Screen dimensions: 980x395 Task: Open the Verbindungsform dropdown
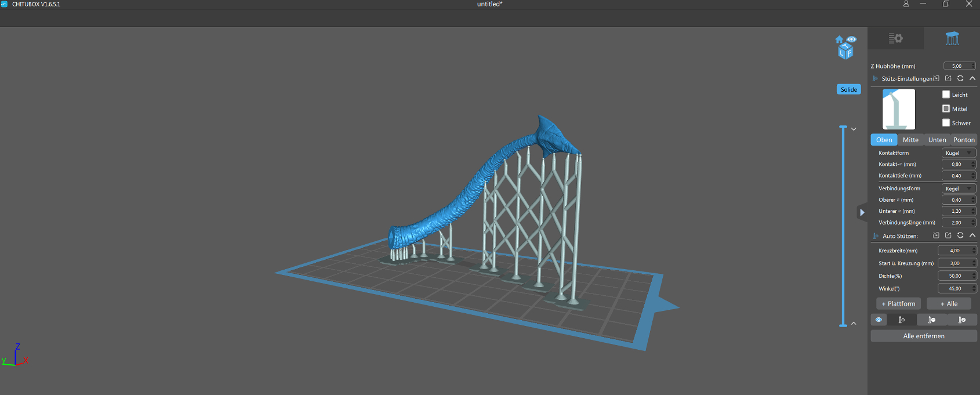click(959, 189)
